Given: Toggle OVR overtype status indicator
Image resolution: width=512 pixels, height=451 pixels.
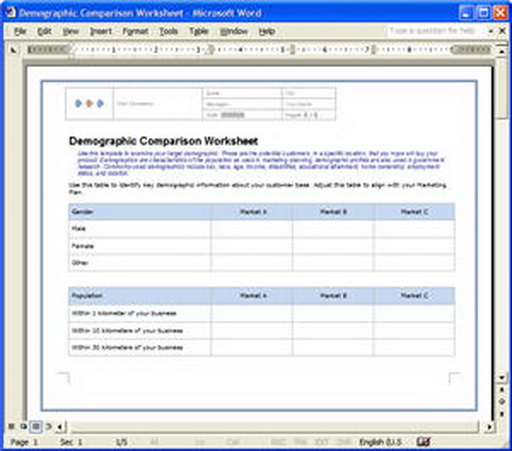Looking at the screenshot, I should (343, 442).
